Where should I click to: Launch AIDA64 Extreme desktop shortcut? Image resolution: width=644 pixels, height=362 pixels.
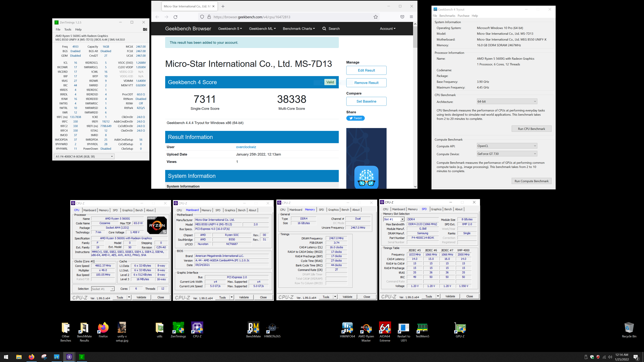click(x=385, y=332)
